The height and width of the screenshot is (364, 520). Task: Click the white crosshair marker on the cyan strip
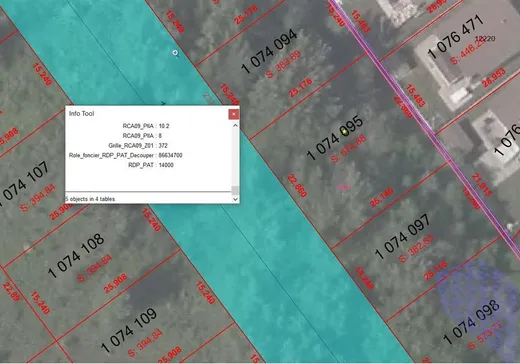click(175, 53)
